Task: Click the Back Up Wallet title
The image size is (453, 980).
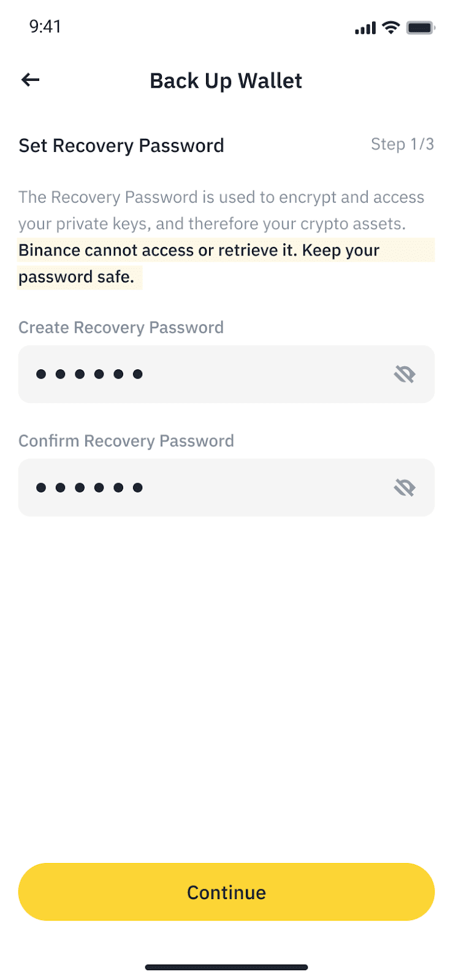Action: tap(226, 81)
